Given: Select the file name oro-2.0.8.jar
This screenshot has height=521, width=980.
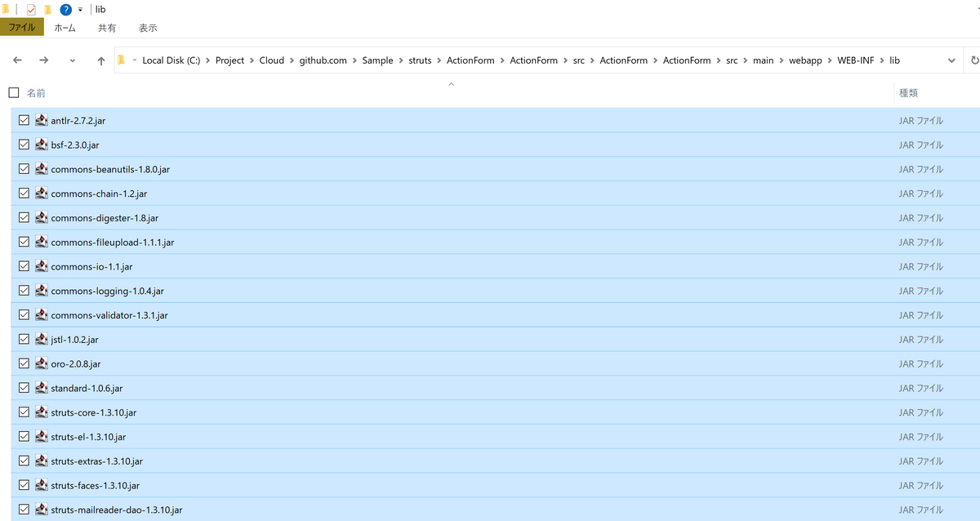Looking at the screenshot, I should coord(76,364).
